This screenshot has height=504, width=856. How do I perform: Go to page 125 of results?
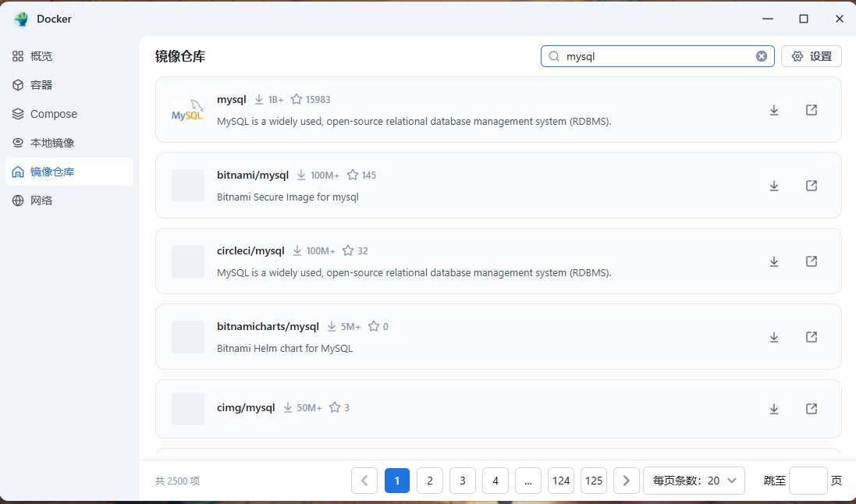coord(593,480)
